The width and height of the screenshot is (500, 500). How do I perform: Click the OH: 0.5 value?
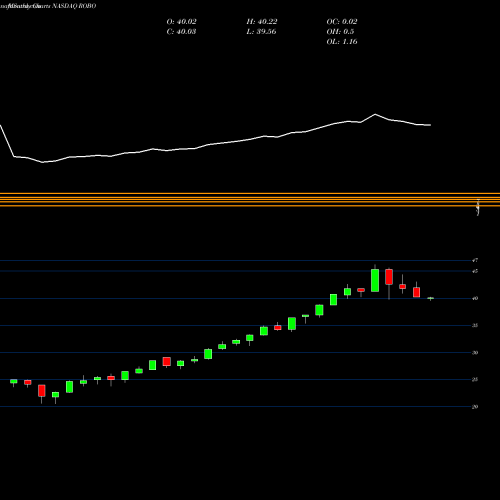(340, 32)
